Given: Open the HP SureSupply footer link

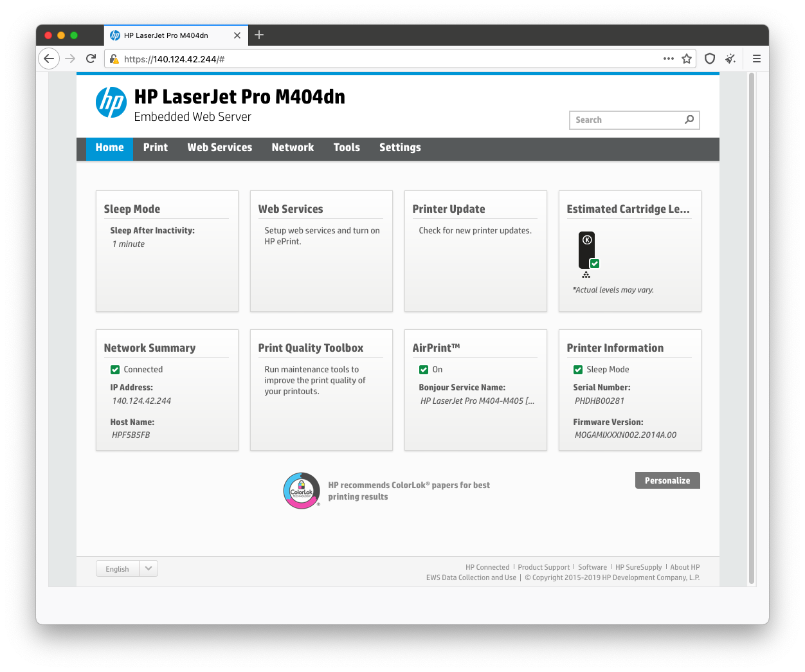Looking at the screenshot, I should click(x=638, y=567).
